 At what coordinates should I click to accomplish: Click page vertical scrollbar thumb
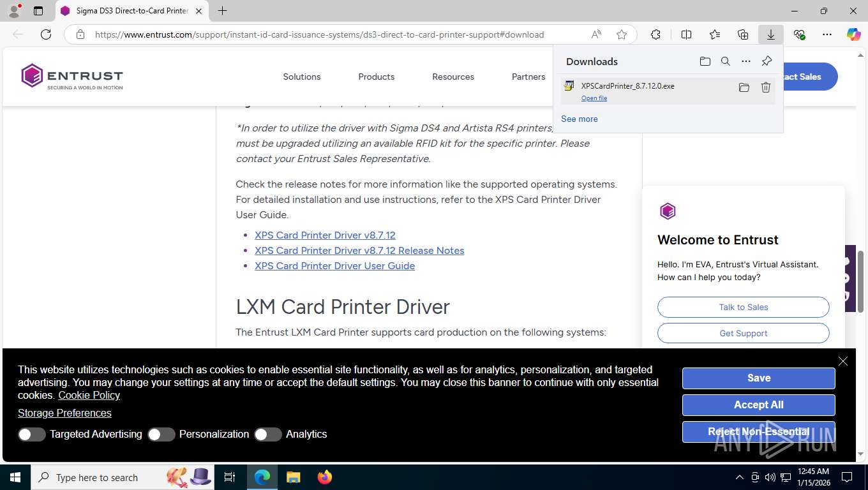pos(861,282)
